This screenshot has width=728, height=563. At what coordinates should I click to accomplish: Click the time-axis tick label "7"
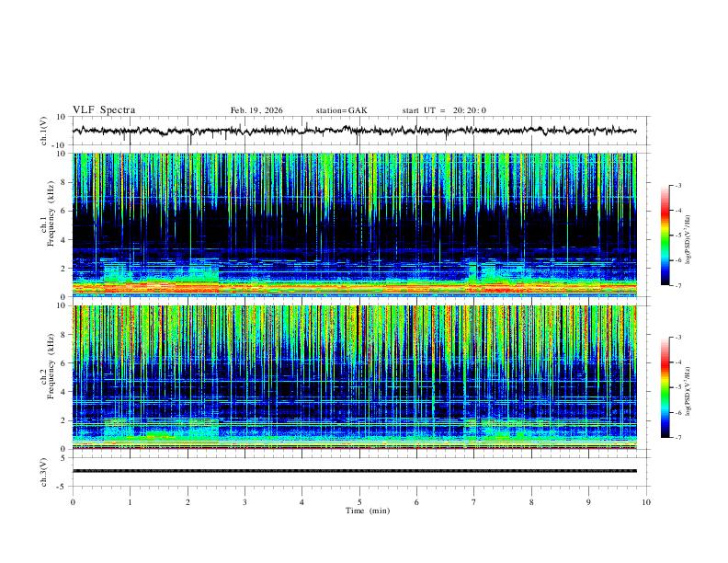coord(474,502)
